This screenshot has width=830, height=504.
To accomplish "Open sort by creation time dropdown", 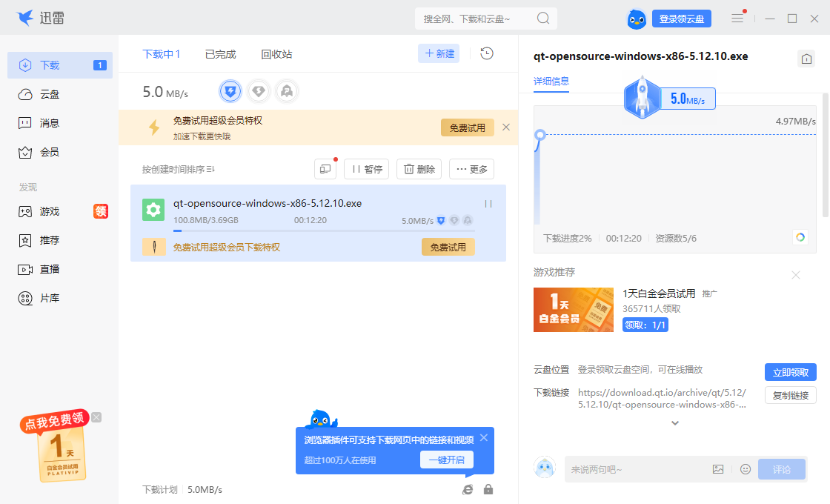I will point(178,170).
